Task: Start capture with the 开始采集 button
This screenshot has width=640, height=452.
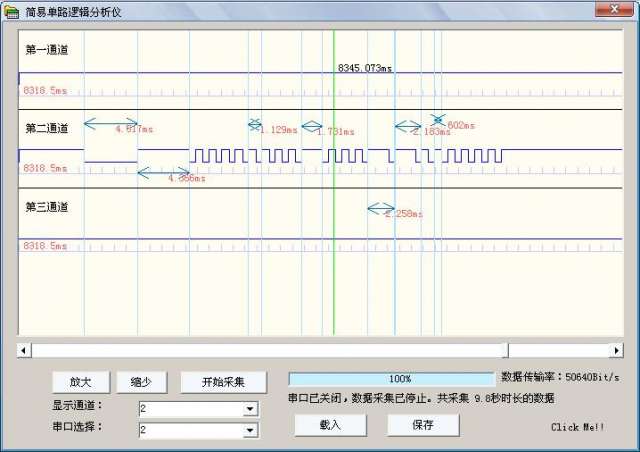Action: coord(224,382)
